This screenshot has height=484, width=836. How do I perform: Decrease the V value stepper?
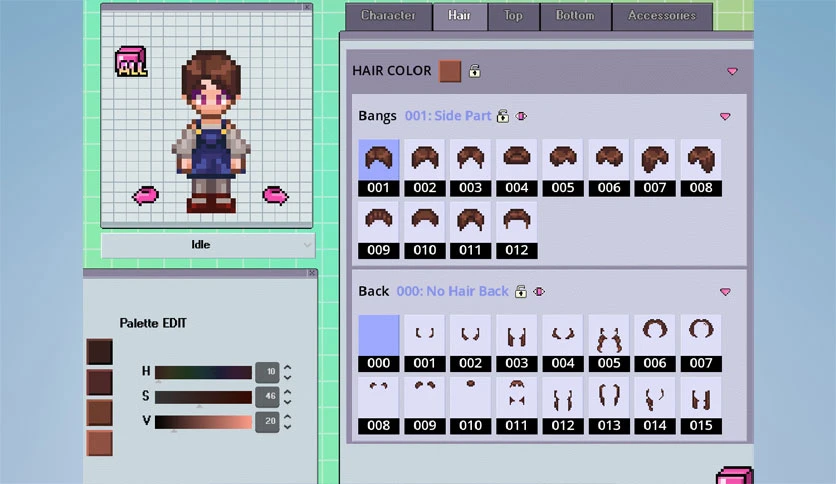pos(287,426)
